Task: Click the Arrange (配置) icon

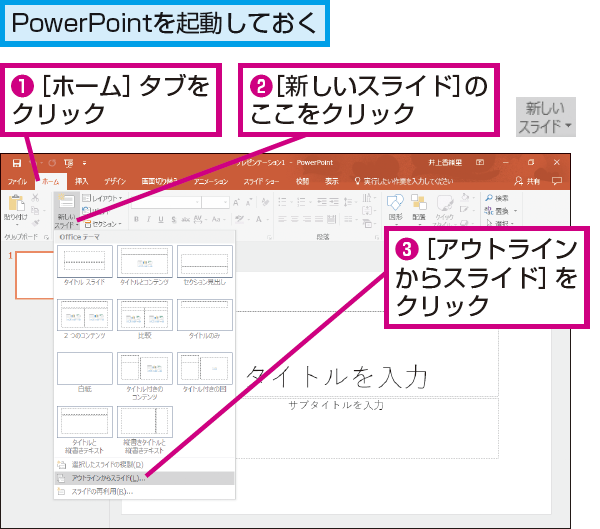Action: (x=419, y=202)
